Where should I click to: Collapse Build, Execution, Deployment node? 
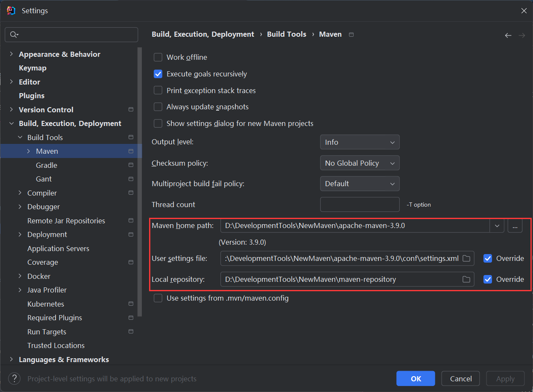click(12, 123)
